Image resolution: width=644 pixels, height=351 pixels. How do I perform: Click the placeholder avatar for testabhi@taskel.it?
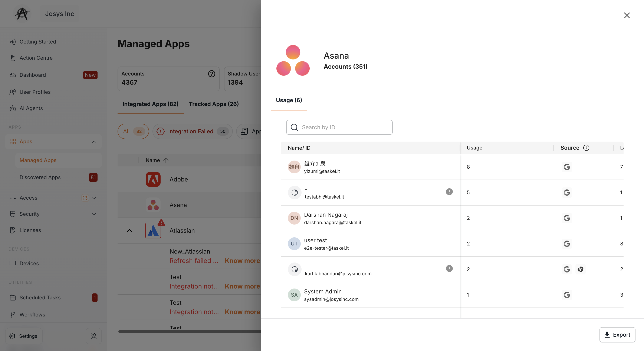(x=295, y=193)
